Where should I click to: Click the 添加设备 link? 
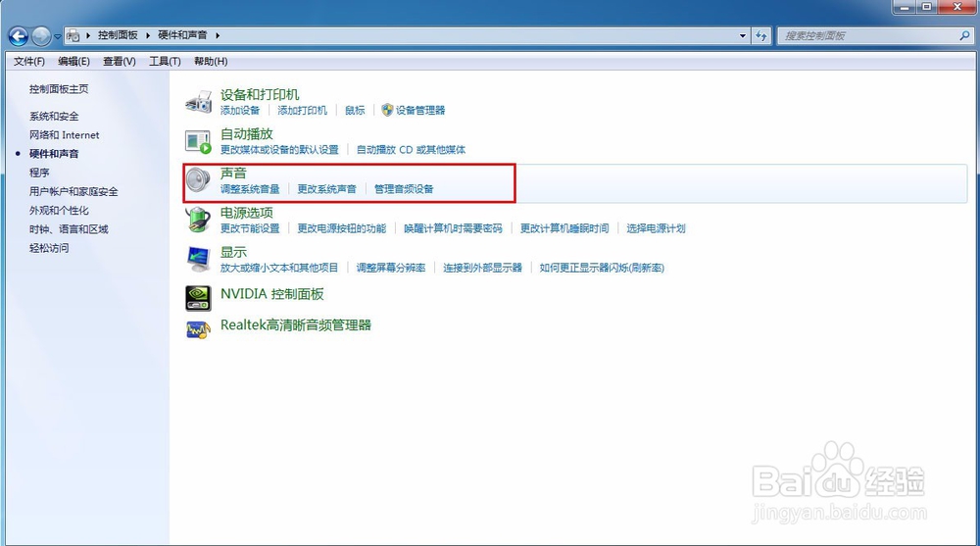pyautogui.click(x=240, y=110)
